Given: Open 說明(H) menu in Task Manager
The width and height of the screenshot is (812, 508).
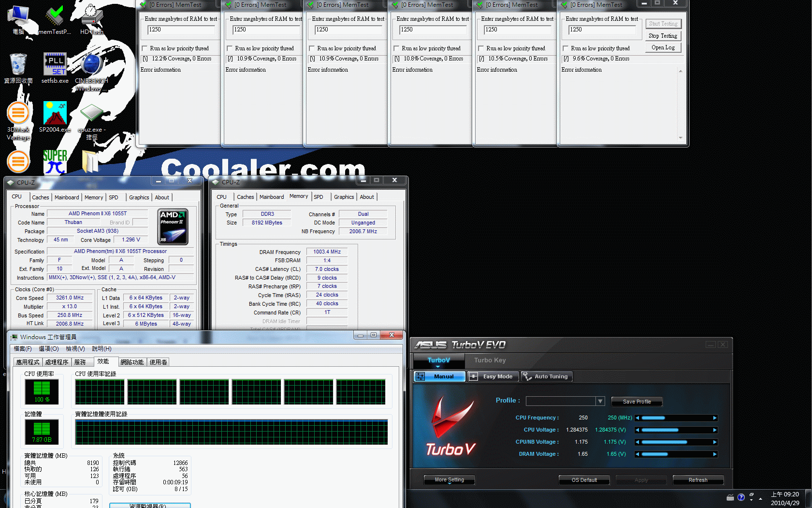Looking at the screenshot, I should 102,349.
